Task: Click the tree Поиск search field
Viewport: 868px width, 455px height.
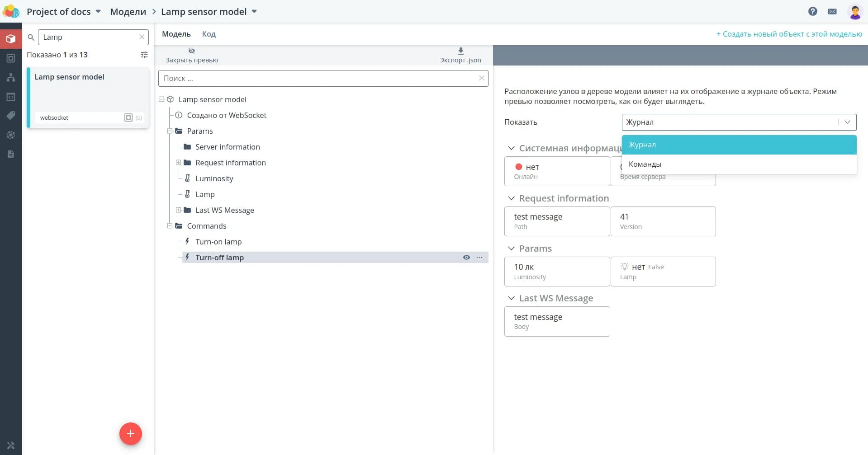Action: (319, 78)
